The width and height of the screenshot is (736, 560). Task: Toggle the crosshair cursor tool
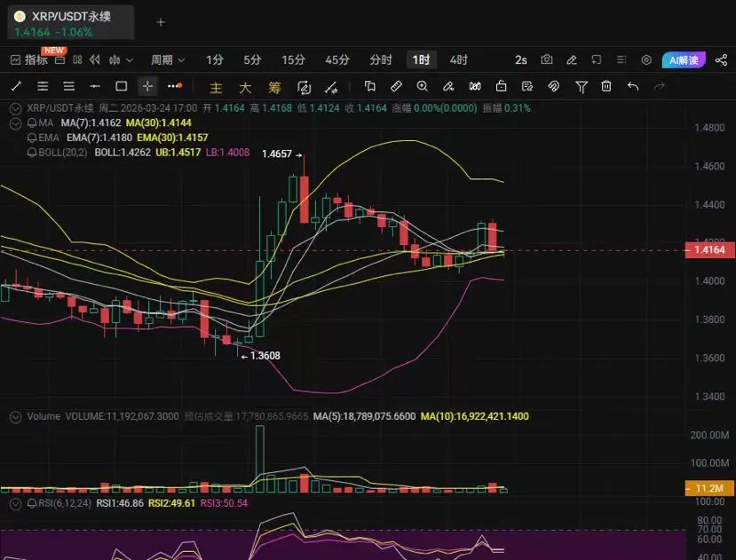click(x=147, y=86)
